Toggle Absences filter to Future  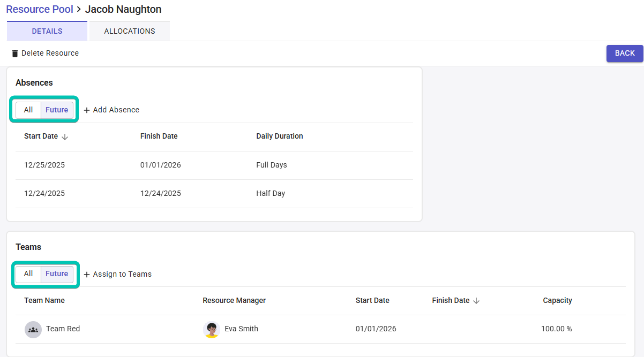click(57, 110)
